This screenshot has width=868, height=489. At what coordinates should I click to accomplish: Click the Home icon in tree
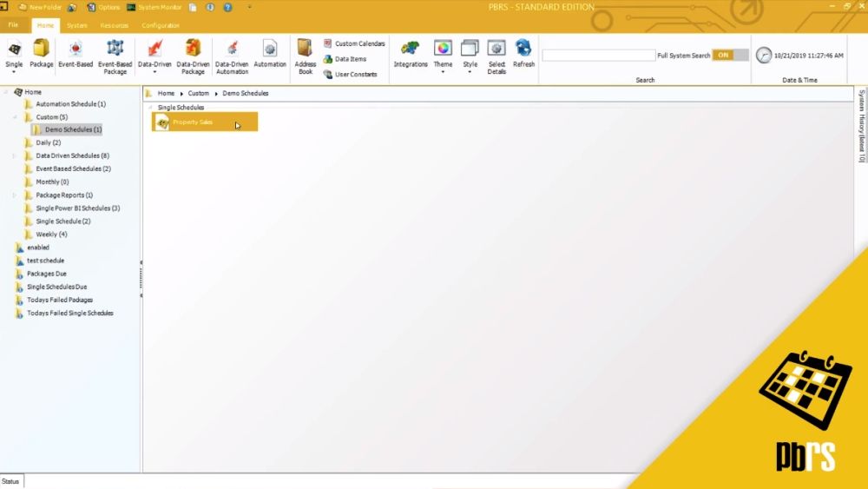[18, 92]
